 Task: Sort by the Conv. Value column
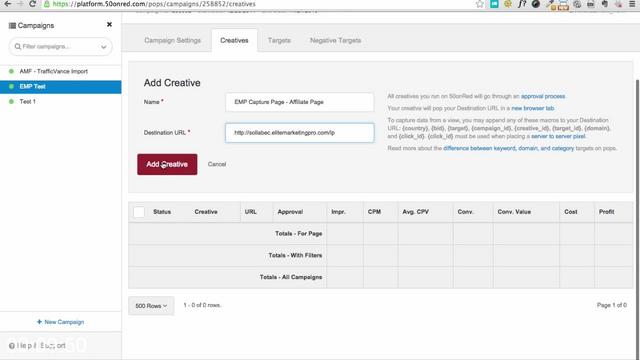(x=514, y=212)
